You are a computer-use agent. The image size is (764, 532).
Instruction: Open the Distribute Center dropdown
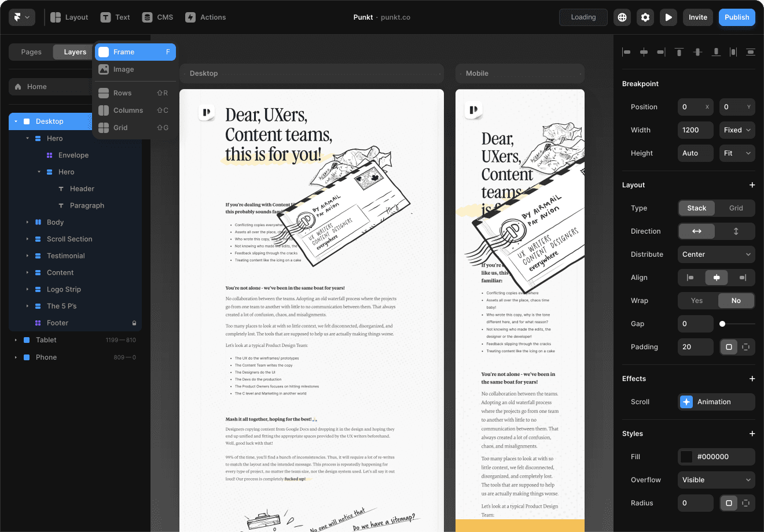716,254
